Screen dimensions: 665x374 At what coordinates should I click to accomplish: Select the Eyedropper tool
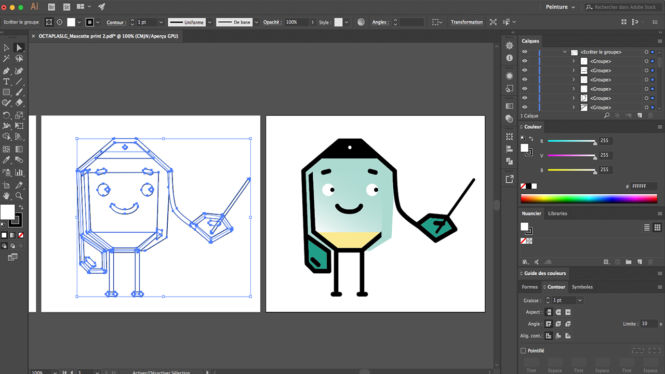pyautogui.click(x=6, y=160)
